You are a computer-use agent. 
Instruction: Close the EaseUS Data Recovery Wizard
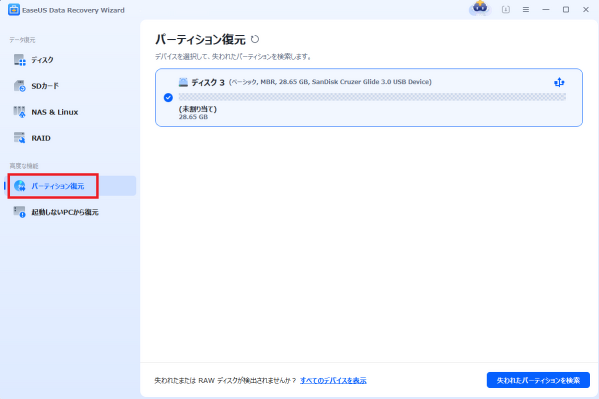click(x=586, y=10)
